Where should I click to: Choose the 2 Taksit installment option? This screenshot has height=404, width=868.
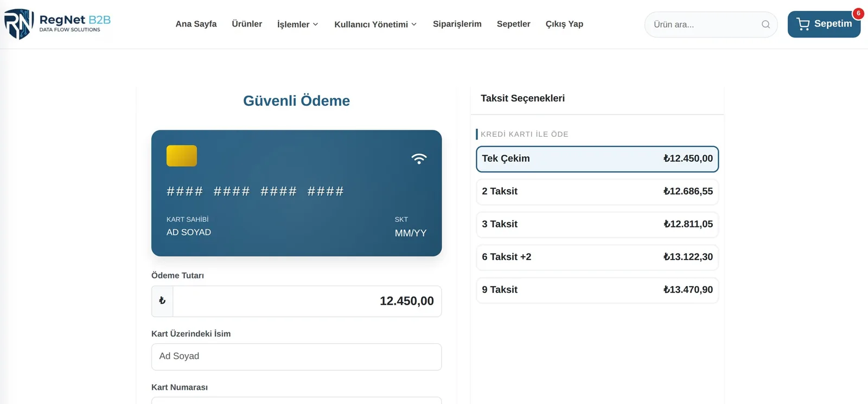click(597, 192)
